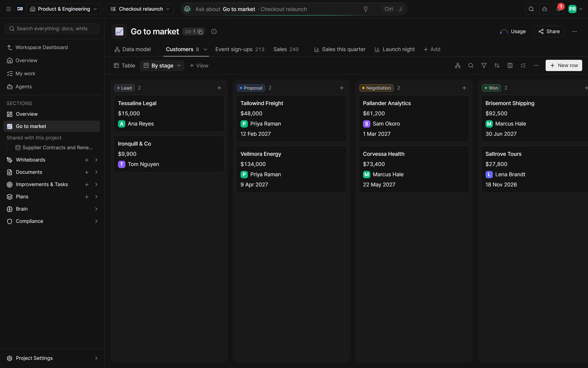Add a new View

(x=199, y=65)
